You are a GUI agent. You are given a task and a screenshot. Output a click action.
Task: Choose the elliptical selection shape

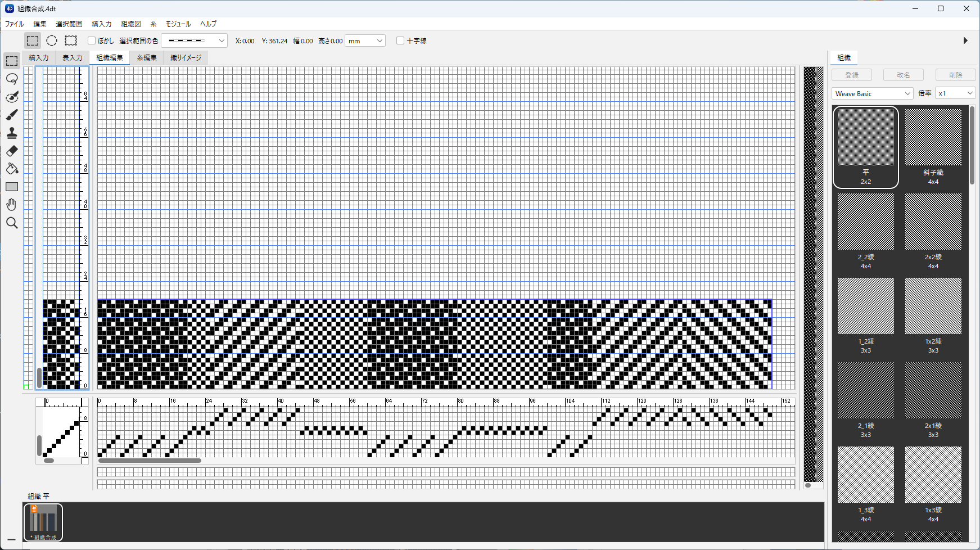[52, 40]
